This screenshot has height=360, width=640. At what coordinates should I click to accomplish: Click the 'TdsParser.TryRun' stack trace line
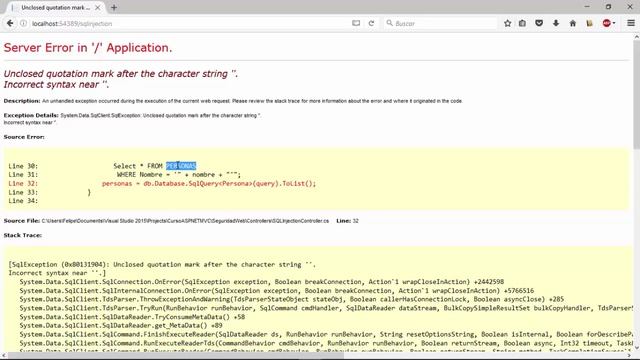pos(326,308)
